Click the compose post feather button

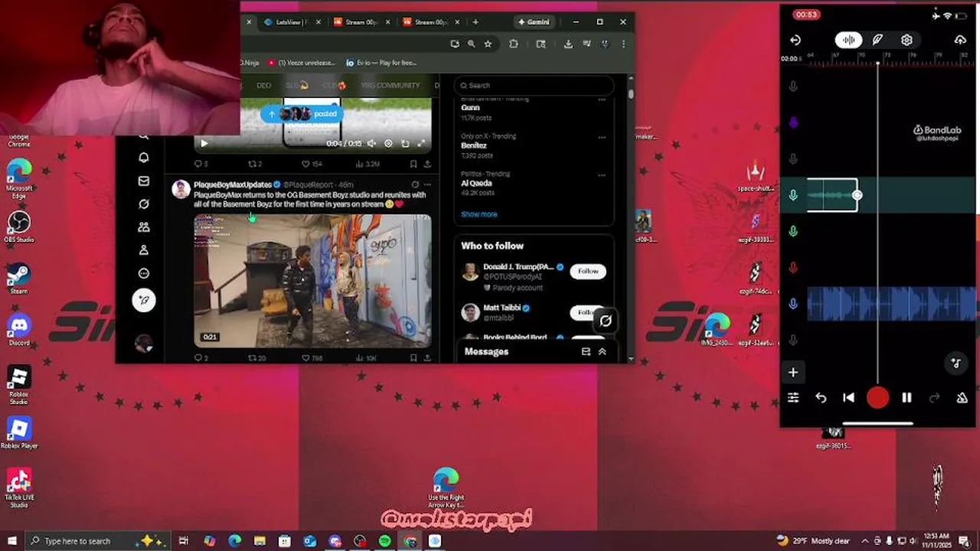pos(143,300)
